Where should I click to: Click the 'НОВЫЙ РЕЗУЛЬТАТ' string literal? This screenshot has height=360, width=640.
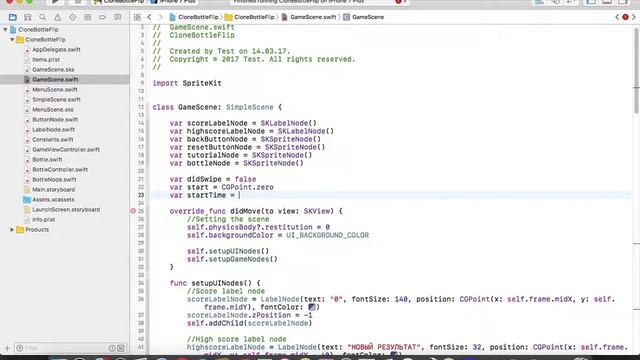click(x=384, y=347)
